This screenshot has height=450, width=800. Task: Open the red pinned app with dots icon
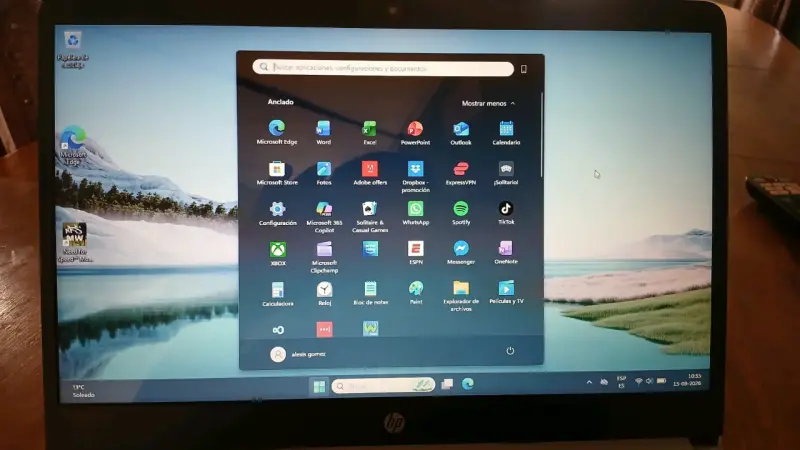(324, 329)
